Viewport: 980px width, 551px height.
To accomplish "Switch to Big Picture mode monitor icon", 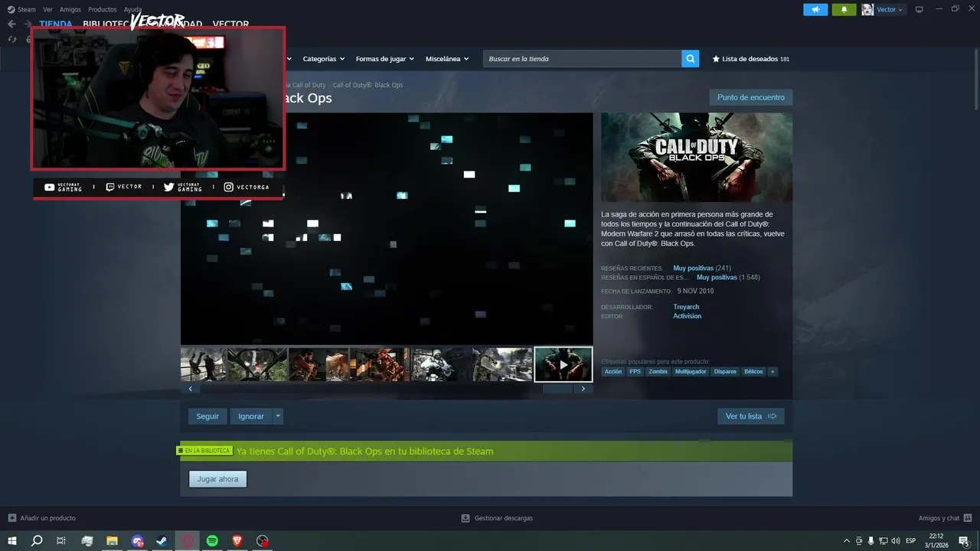I will (920, 9).
